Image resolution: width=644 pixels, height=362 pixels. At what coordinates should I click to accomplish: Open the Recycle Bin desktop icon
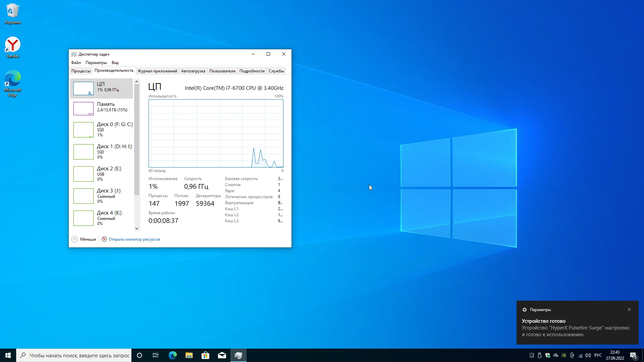click(13, 13)
